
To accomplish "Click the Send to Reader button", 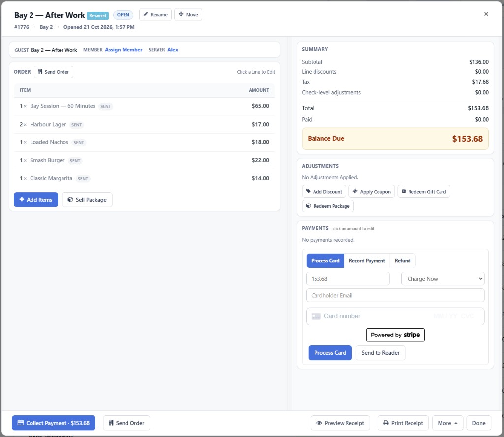I will tap(380, 353).
